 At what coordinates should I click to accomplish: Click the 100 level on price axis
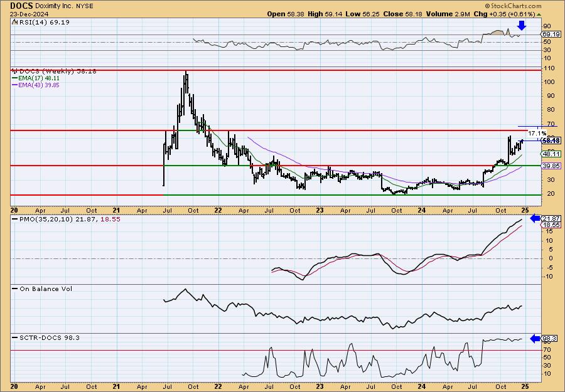[x=549, y=82]
